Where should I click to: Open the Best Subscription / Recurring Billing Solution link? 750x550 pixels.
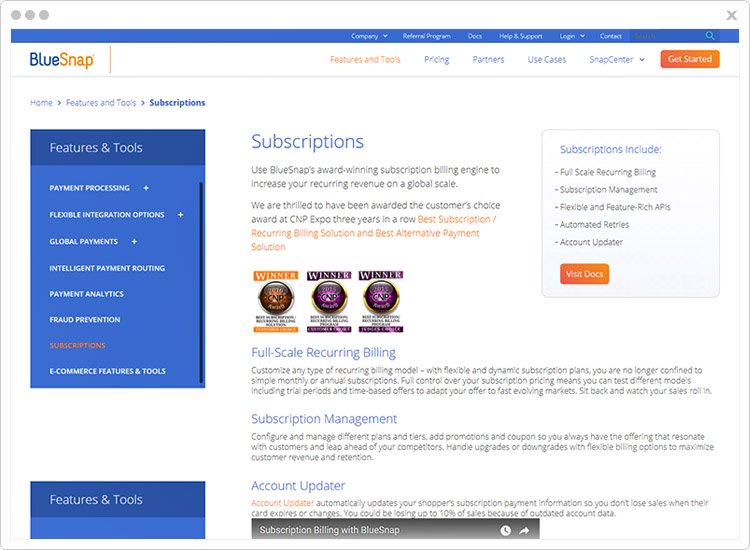tap(373, 233)
